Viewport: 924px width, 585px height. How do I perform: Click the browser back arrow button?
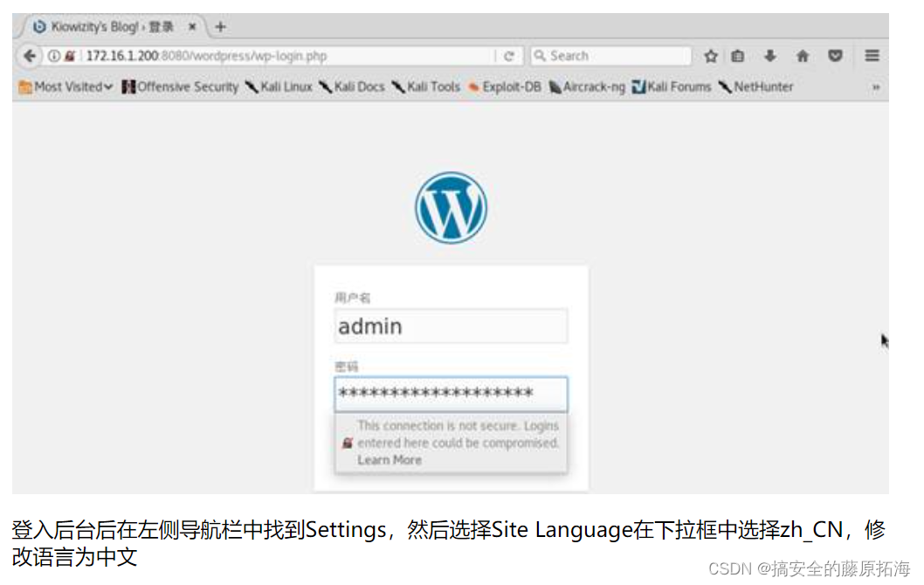pos(29,56)
